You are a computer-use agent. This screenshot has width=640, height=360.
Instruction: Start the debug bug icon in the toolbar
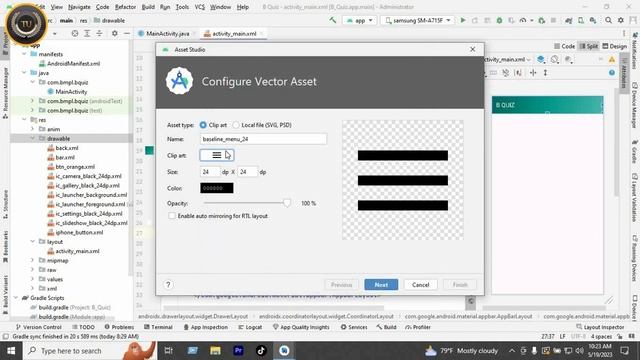(499, 20)
